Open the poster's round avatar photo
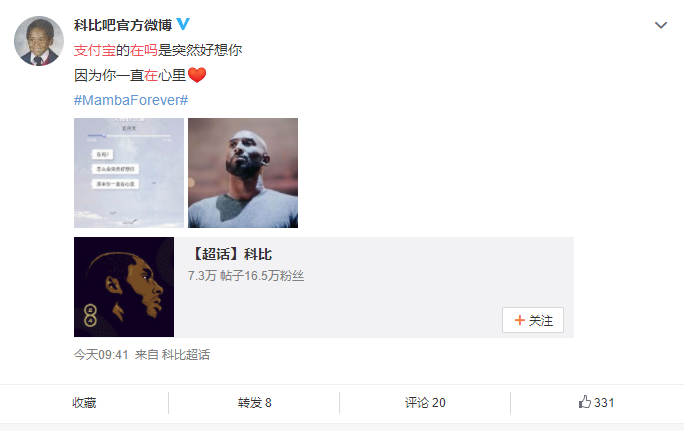 (x=39, y=41)
